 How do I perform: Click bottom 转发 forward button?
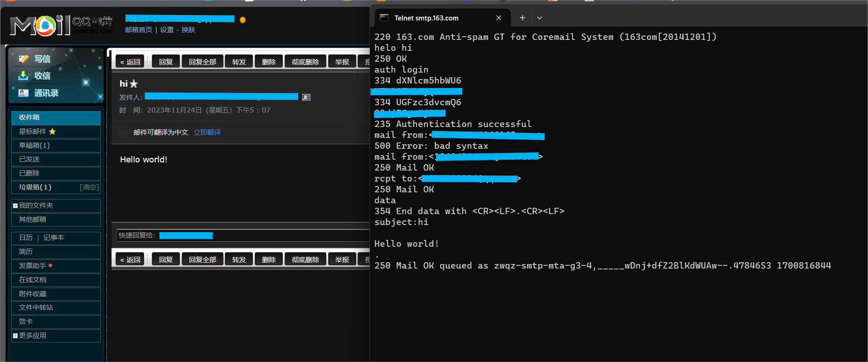[x=239, y=259]
